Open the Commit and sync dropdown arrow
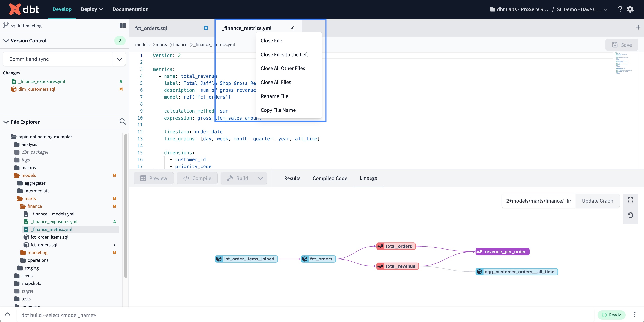 click(x=119, y=59)
